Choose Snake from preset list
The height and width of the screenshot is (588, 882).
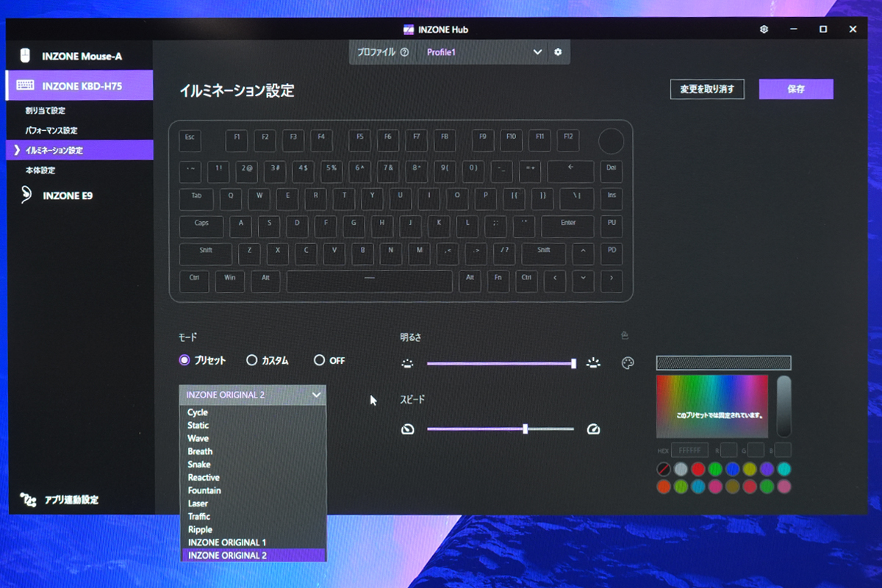click(253, 465)
